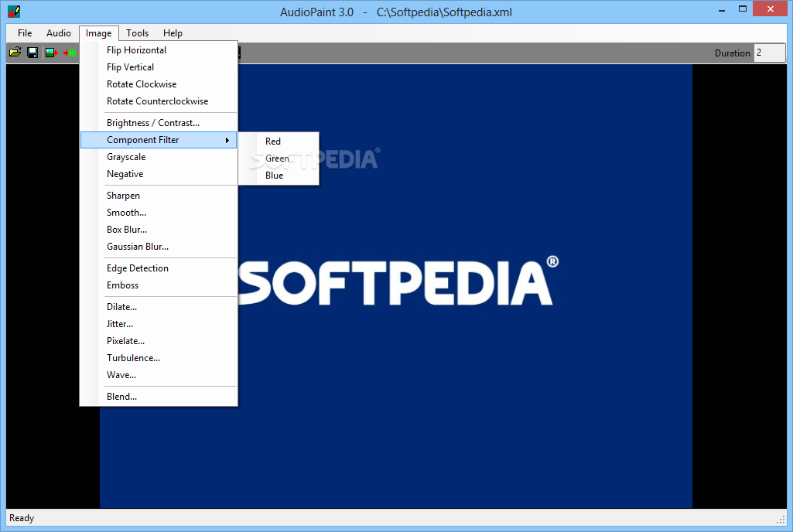The width and height of the screenshot is (793, 532).
Task: Open the Box Blur... option
Action: (159, 230)
